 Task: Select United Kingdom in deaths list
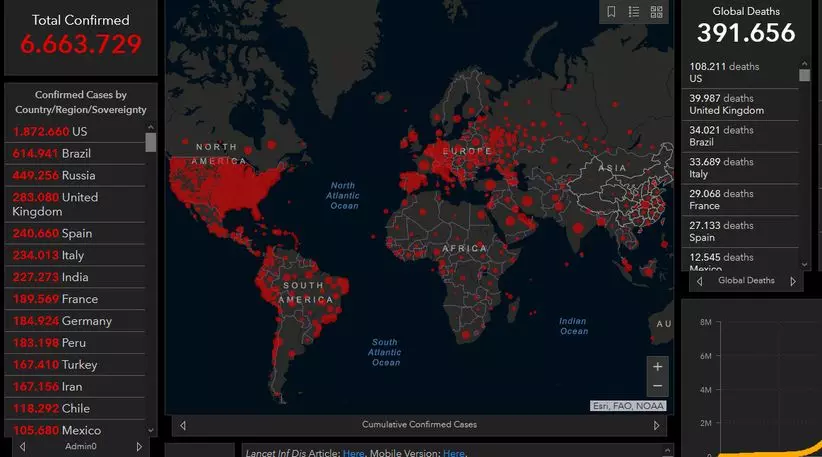[742, 104]
